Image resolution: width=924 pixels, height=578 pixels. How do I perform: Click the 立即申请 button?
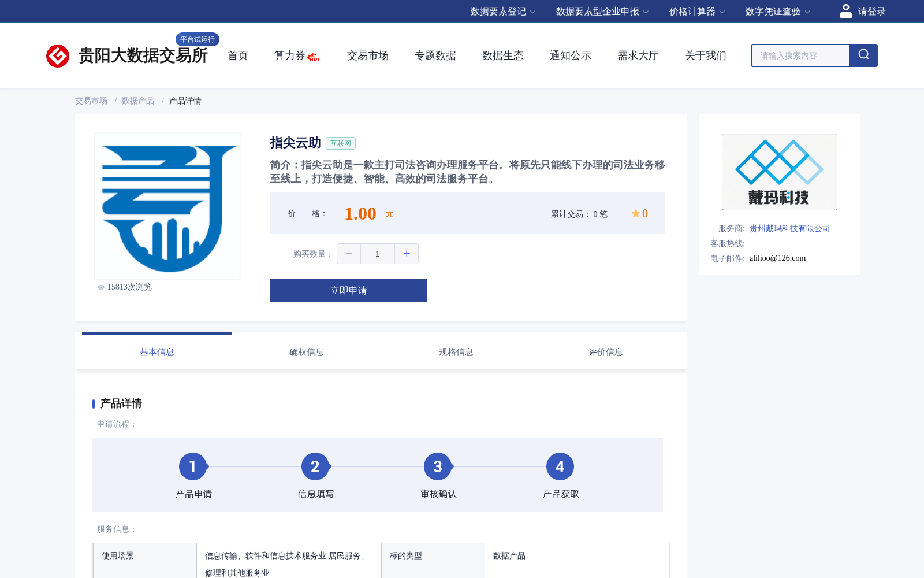[349, 291]
